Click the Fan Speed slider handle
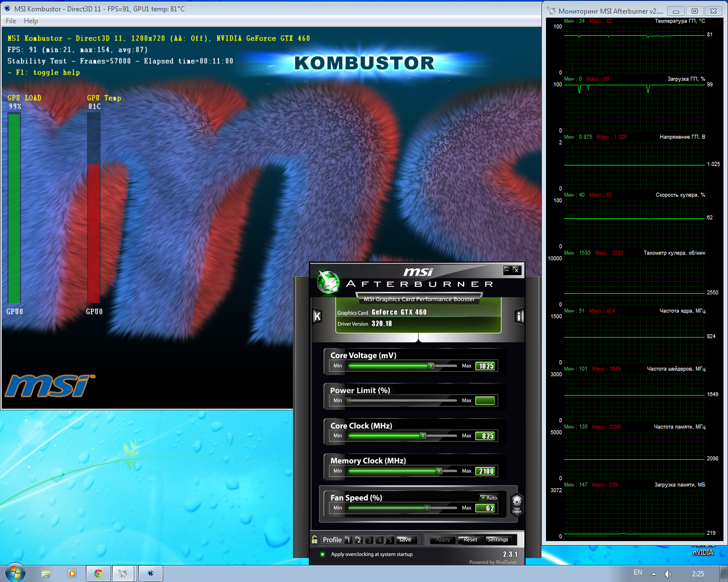 point(428,508)
